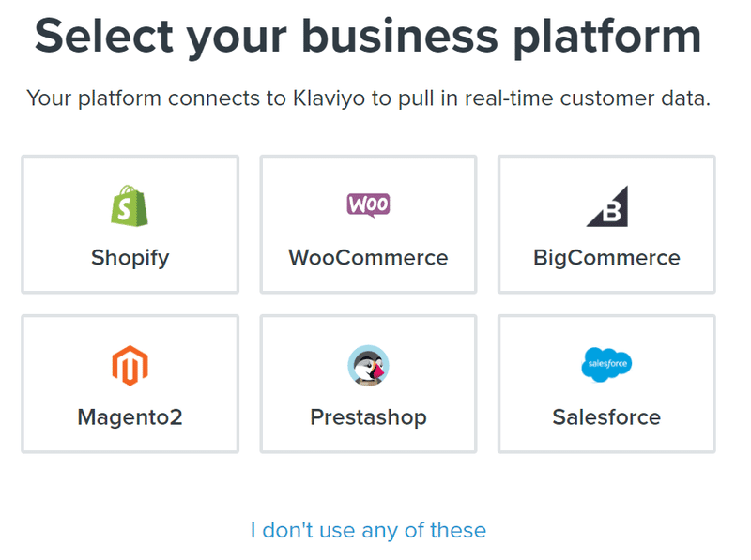
Task: Click the blue Salesforce cloud logo
Action: [x=606, y=365]
